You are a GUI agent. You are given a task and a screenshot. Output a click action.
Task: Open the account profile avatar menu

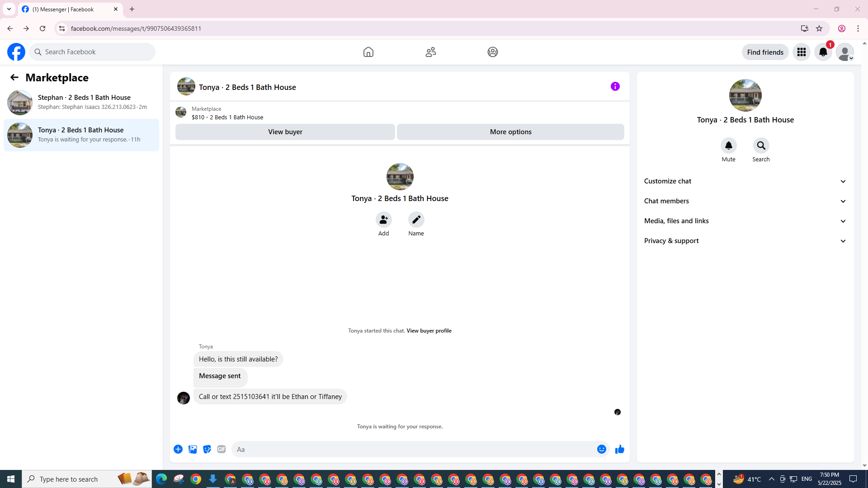tap(845, 52)
